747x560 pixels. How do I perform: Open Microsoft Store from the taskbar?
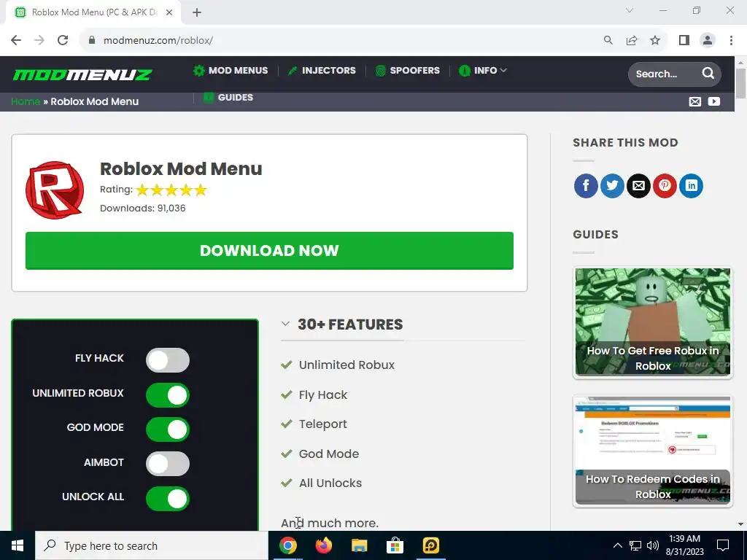click(x=395, y=545)
